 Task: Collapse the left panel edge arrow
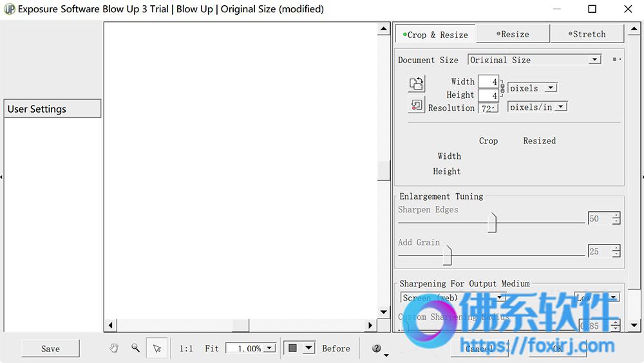(x=1, y=177)
